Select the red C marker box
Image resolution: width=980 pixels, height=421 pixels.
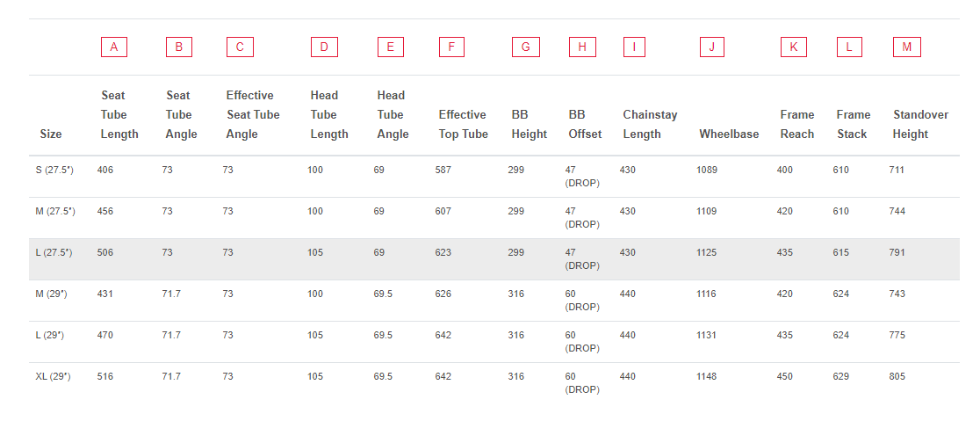pyautogui.click(x=240, y=47)
